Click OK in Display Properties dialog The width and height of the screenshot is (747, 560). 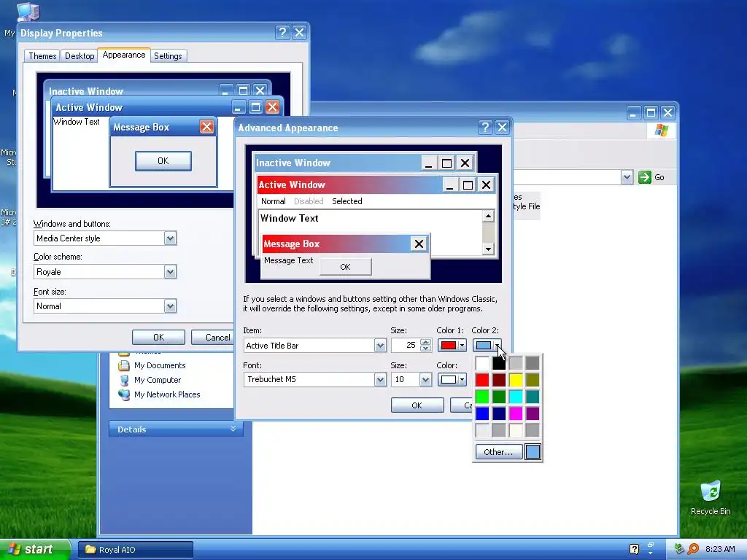[x=158, y=338]
